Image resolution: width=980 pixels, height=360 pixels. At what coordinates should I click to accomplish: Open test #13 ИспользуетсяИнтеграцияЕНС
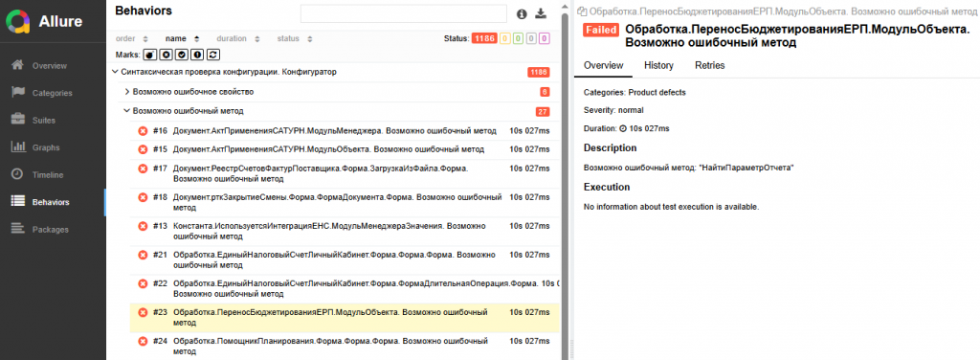point(344,231)
